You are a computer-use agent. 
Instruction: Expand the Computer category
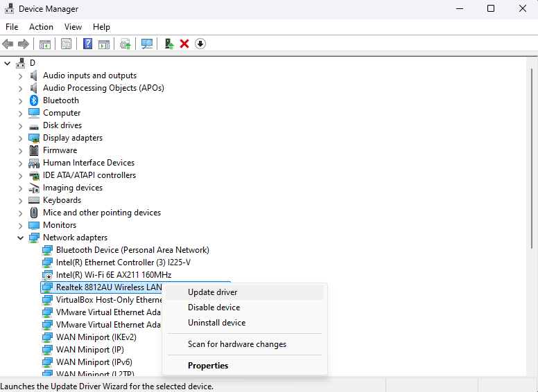point(20,114)
